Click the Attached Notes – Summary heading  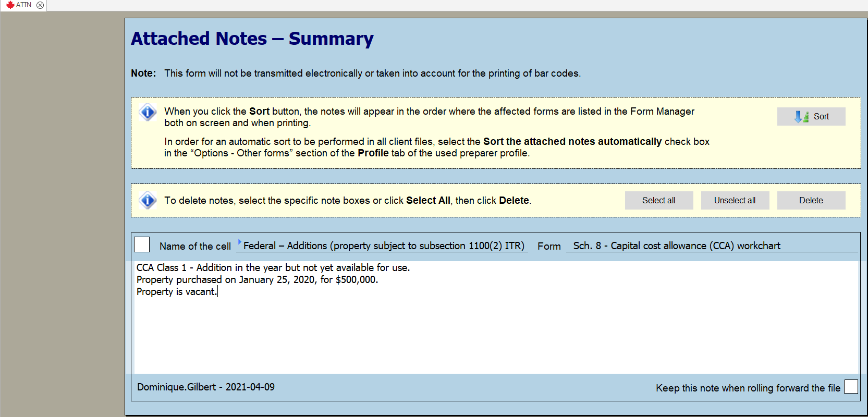pos(252,39)
